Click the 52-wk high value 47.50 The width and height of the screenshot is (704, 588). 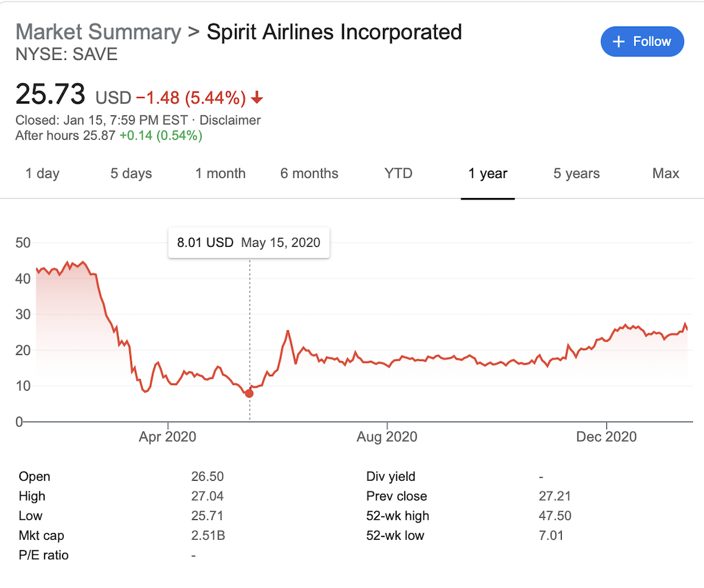tap(555, 516)
